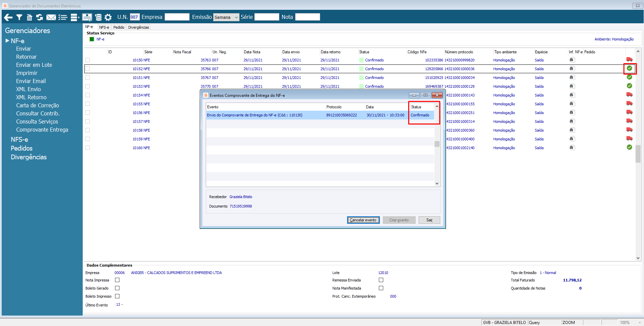Screen dimensions: 644x326
Task: Collapse the NF-e tree arrow in sidebar
Action: pyautogui.click(x=7, y=41)
